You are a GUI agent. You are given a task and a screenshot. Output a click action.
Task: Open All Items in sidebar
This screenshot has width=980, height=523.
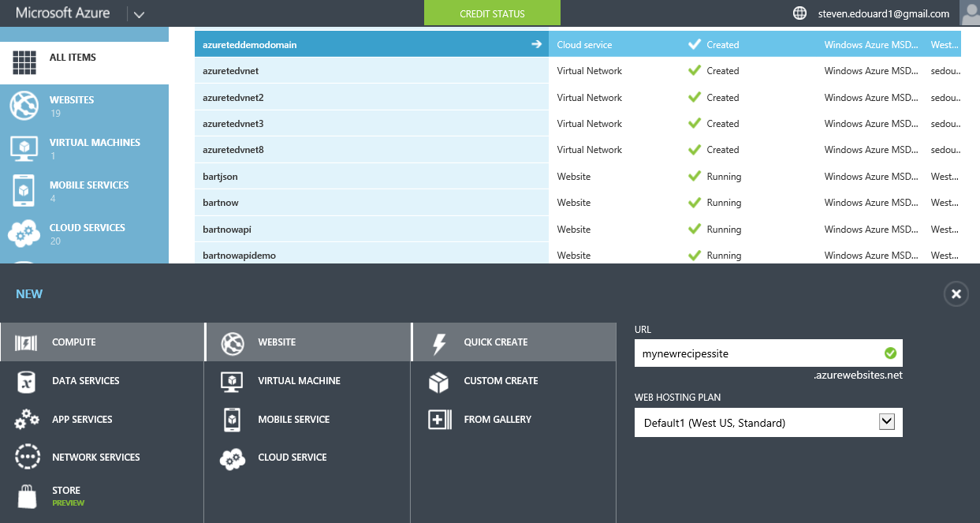pos(84,63)
